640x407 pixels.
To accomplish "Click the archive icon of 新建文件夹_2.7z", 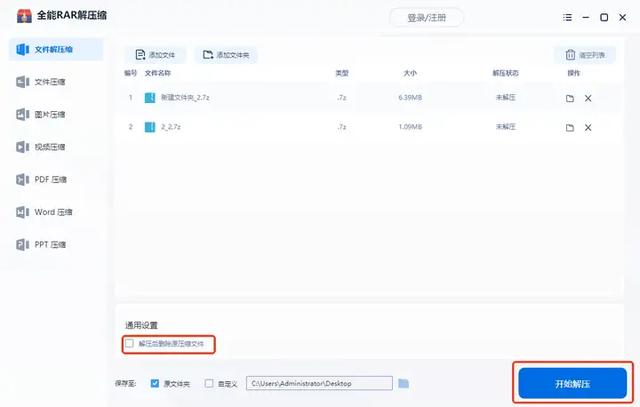I will [150, 98].
